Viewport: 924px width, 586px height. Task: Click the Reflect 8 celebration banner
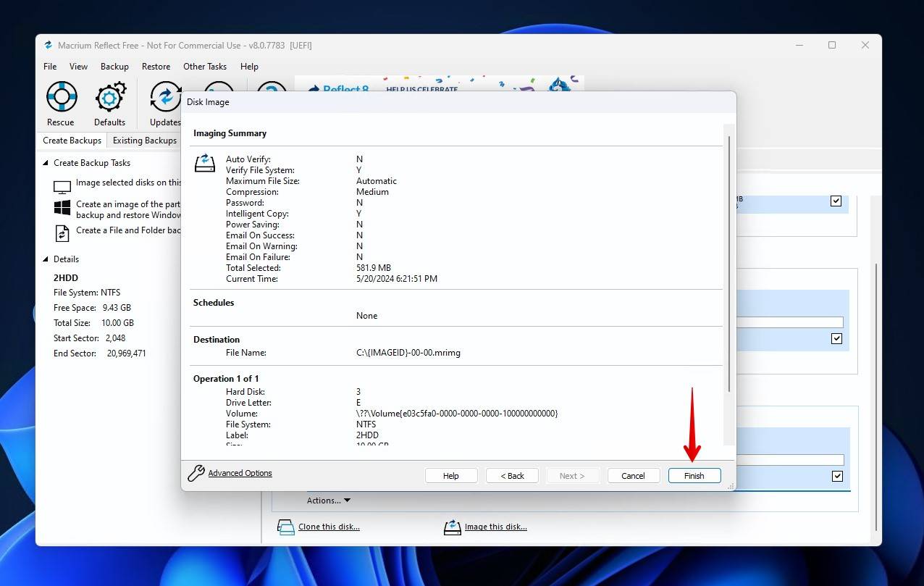(440, 84)
